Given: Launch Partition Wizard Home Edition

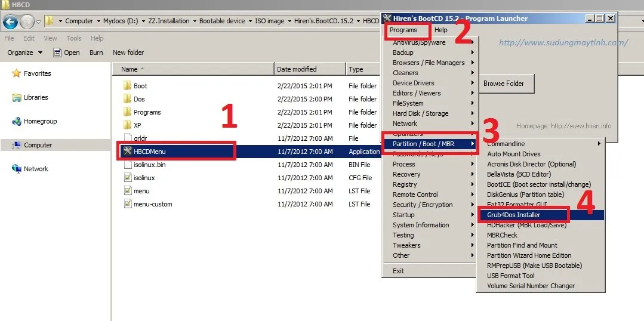Looking at the screenshot, I should pos(541,255).
